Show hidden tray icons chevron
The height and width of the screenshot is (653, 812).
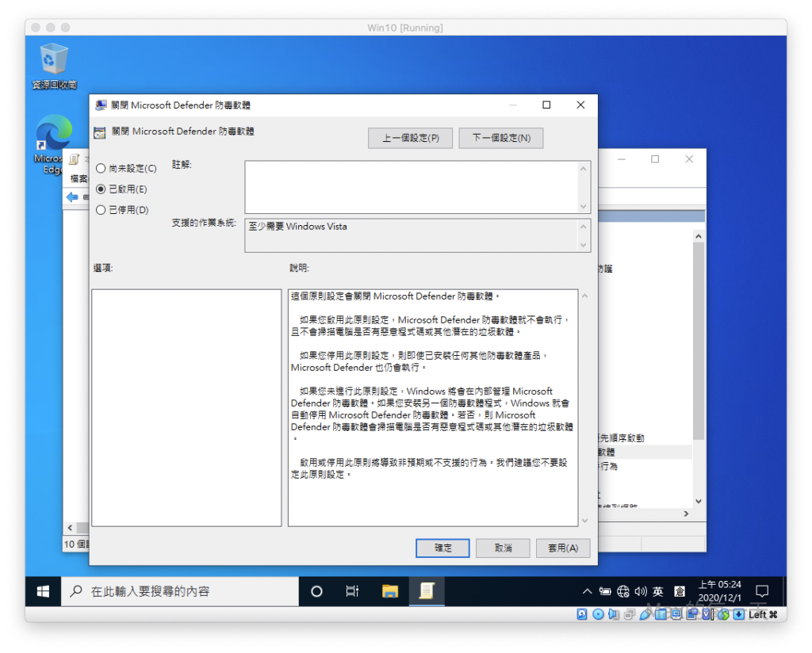click(x=587, y=591)
